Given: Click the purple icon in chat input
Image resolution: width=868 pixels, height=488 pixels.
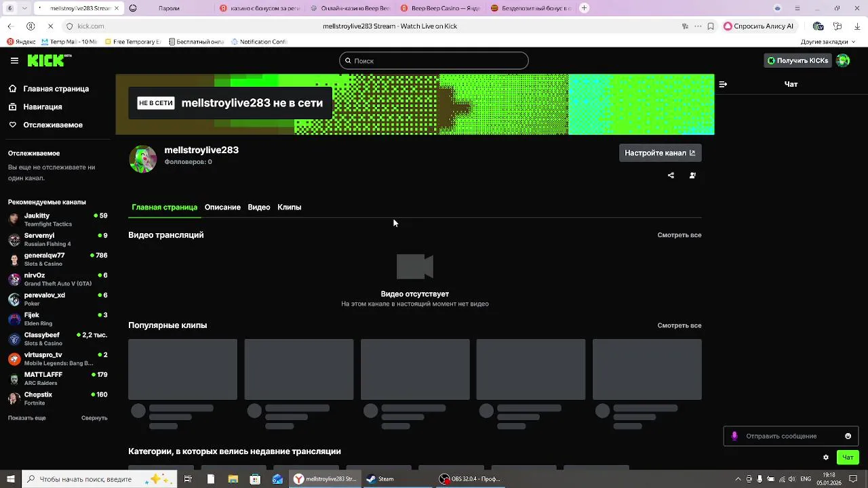Looking at the screenshot, I should coord(734,436).
